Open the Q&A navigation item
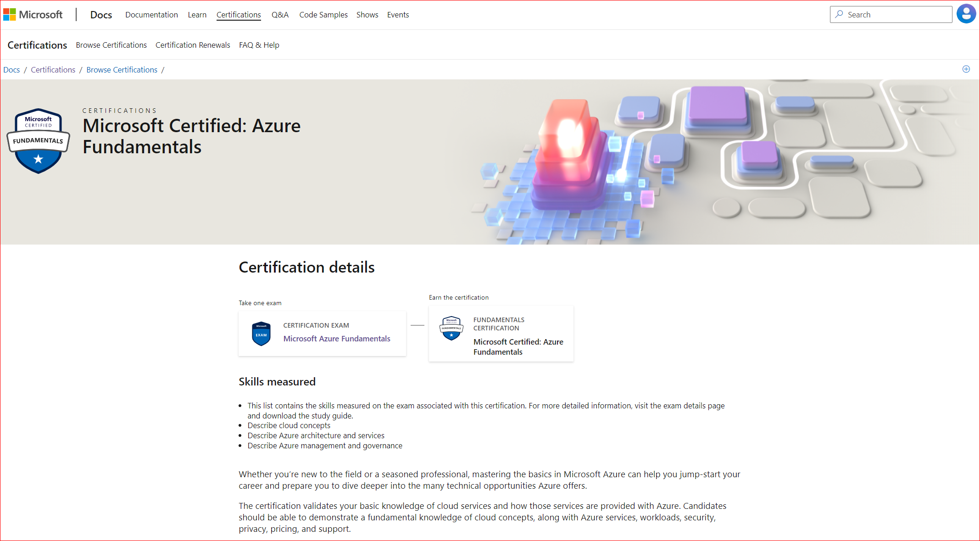980x541 pixels. [280, 15]
